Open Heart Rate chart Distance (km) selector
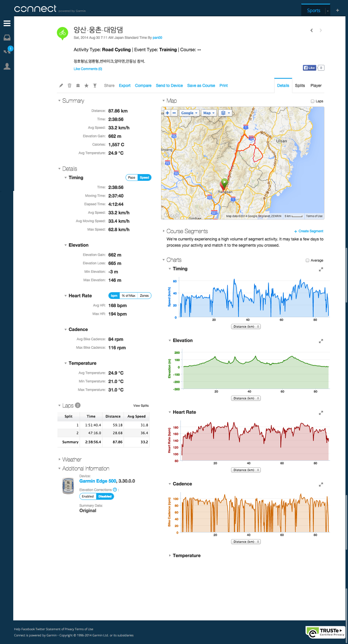This screenshot has height=644, width=348. click(x=246, y=470)
